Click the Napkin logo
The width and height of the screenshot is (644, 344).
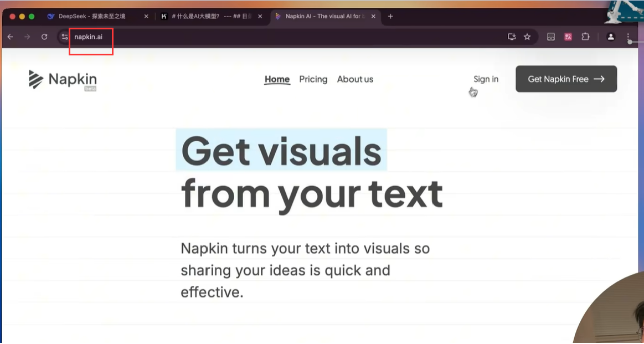click(x=63, y=80)
